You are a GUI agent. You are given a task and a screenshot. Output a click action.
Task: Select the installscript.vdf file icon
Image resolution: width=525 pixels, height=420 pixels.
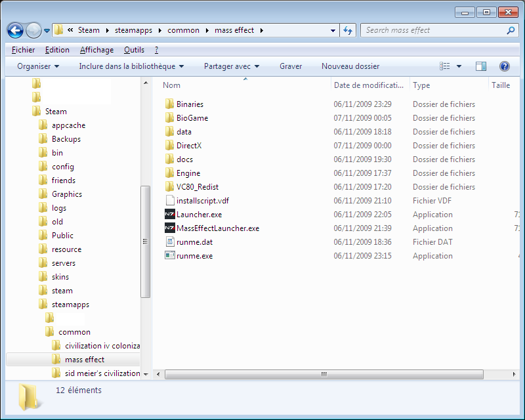(170, 200)
